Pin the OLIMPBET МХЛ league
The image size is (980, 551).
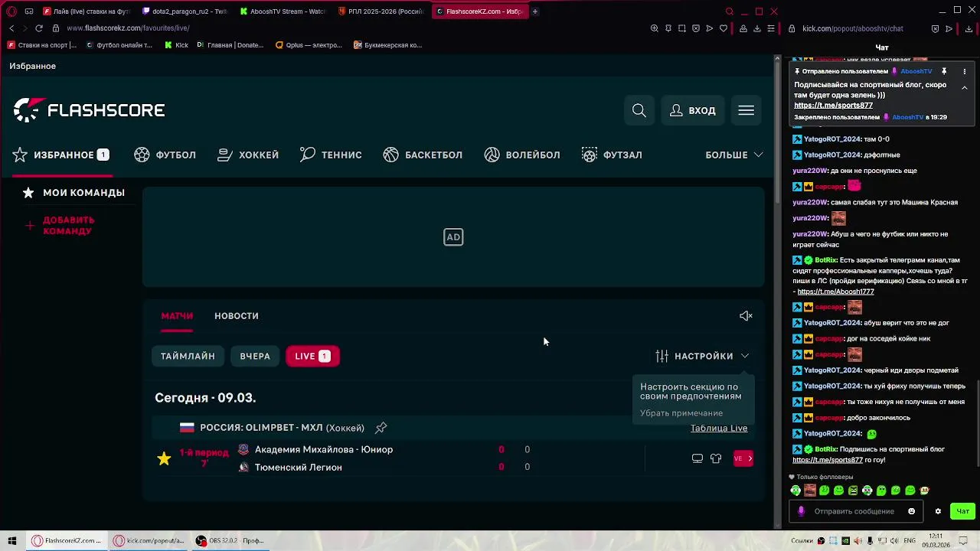381,428
